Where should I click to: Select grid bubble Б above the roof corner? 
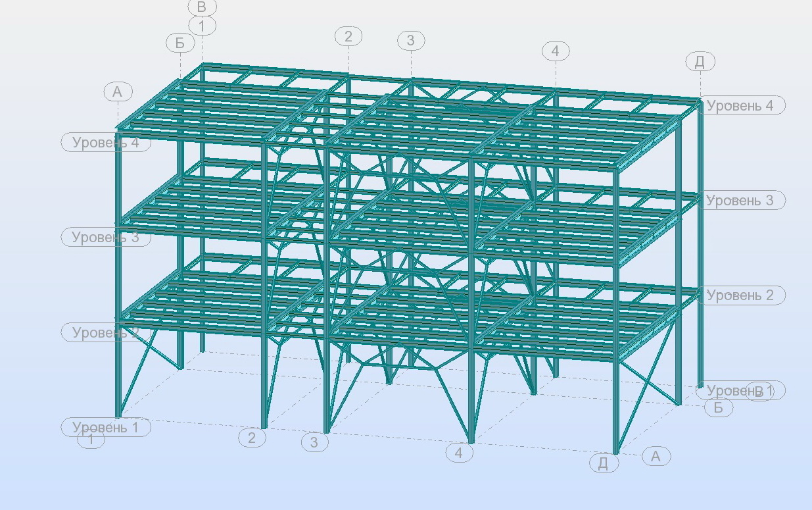180,43
